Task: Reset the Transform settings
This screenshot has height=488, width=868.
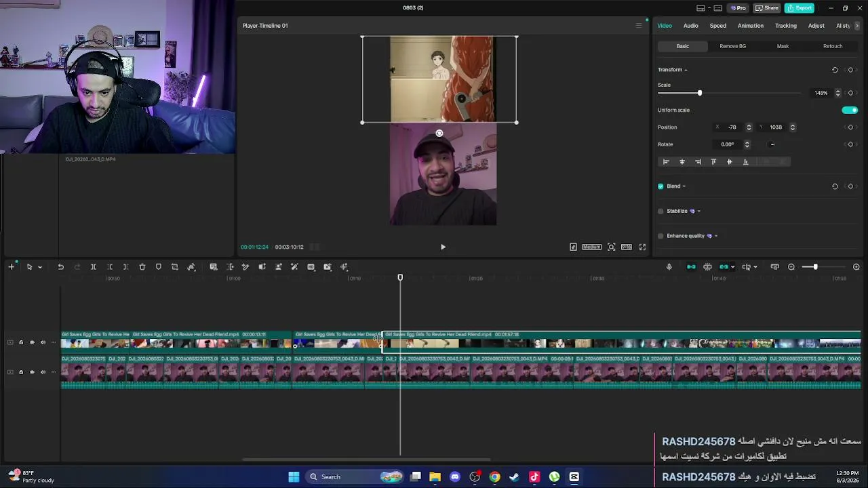Action: 835,70
